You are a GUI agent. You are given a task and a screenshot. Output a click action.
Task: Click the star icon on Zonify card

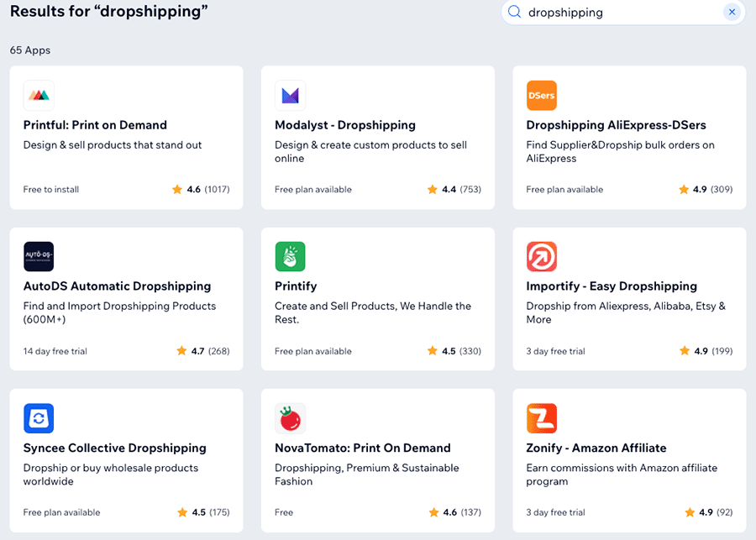[690, 512]
